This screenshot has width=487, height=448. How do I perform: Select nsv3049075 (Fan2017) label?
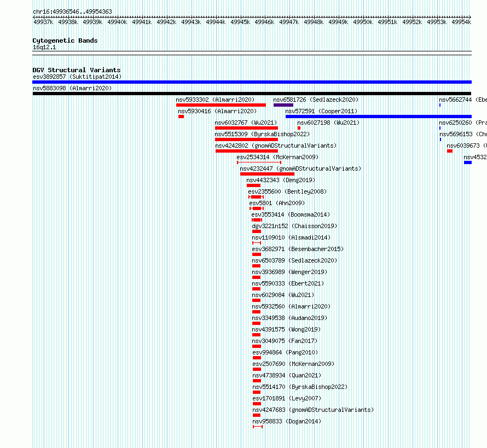285,341
